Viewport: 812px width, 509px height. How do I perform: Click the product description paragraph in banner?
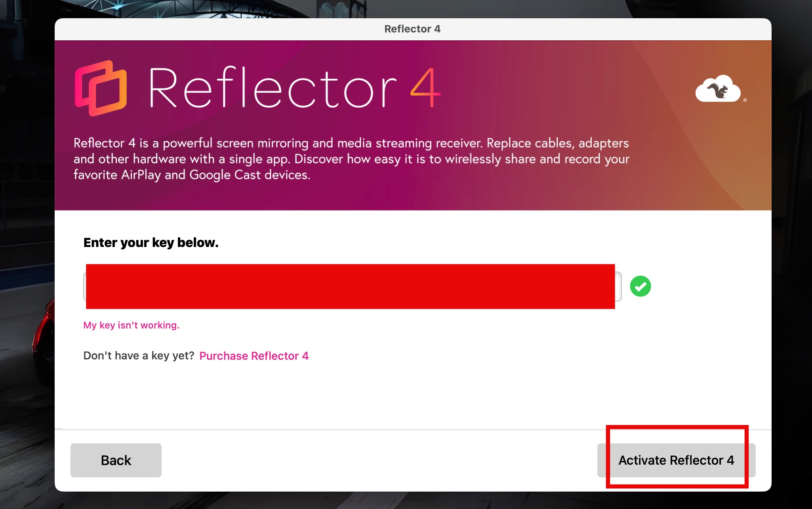click(351, 159)
